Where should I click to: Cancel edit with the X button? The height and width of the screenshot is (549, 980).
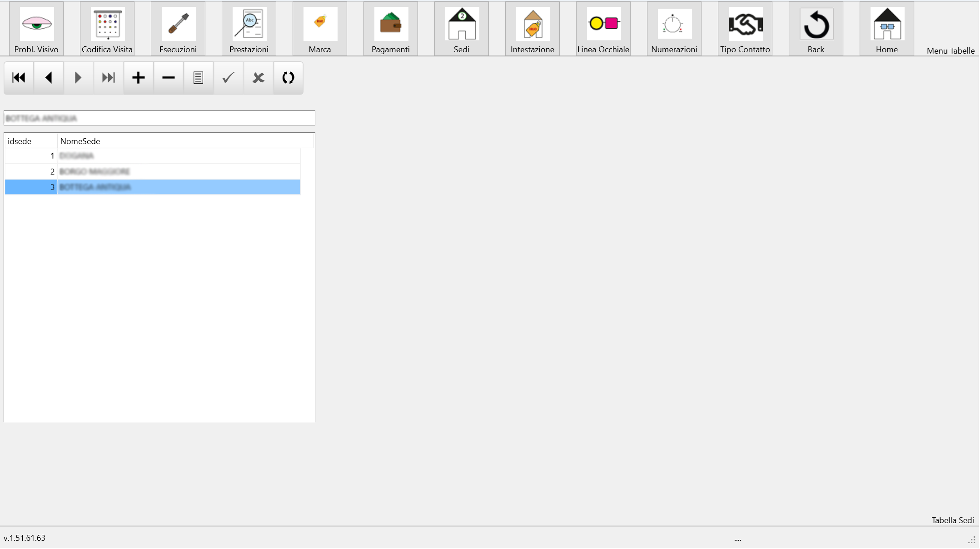pos(259,78)
